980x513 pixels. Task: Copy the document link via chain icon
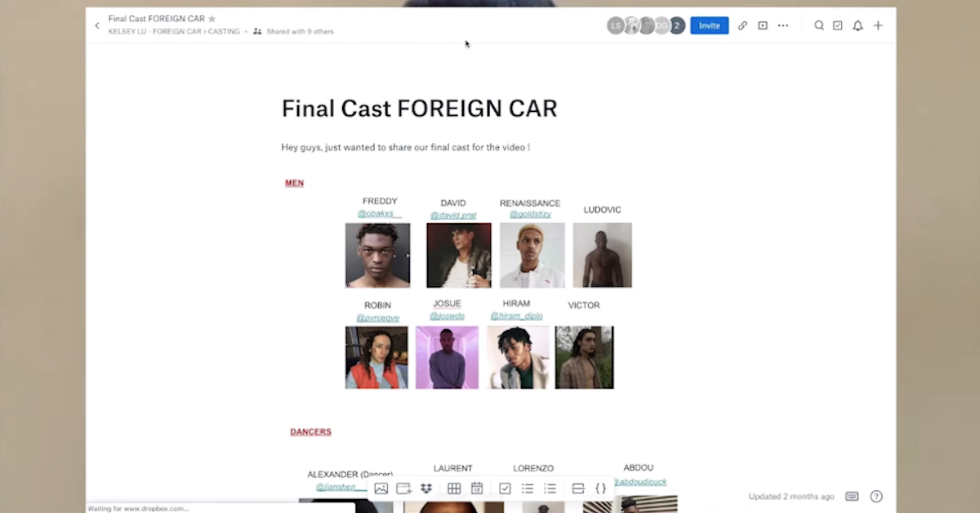[x=742, y=25]
